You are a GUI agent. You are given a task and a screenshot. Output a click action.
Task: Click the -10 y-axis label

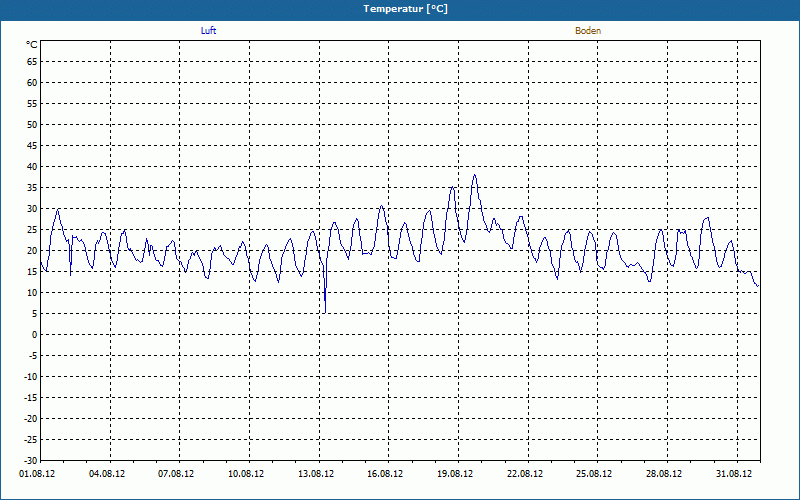[31, 377]
